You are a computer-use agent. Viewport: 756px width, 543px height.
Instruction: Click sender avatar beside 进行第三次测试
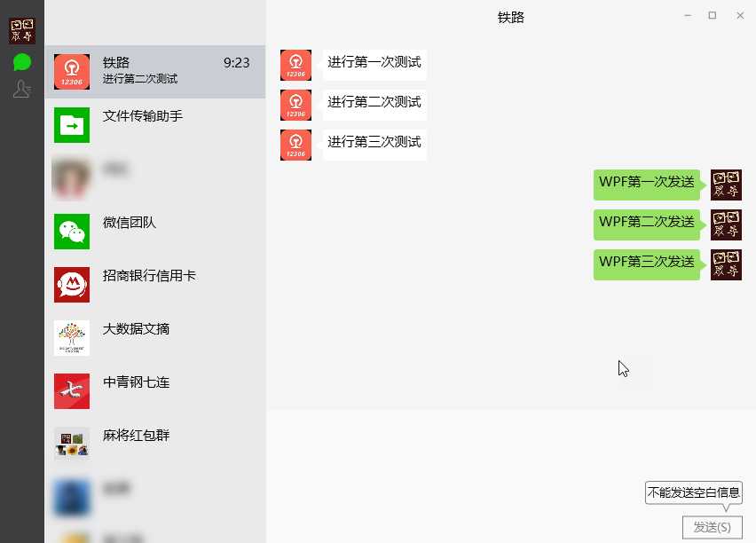[x=295, y=145]
